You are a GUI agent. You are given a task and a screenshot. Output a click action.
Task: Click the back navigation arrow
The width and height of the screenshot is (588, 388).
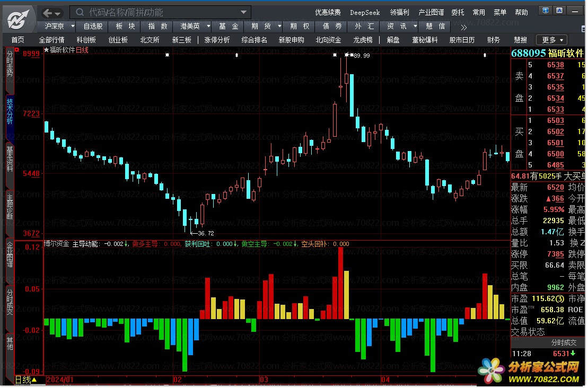point(47,13)
